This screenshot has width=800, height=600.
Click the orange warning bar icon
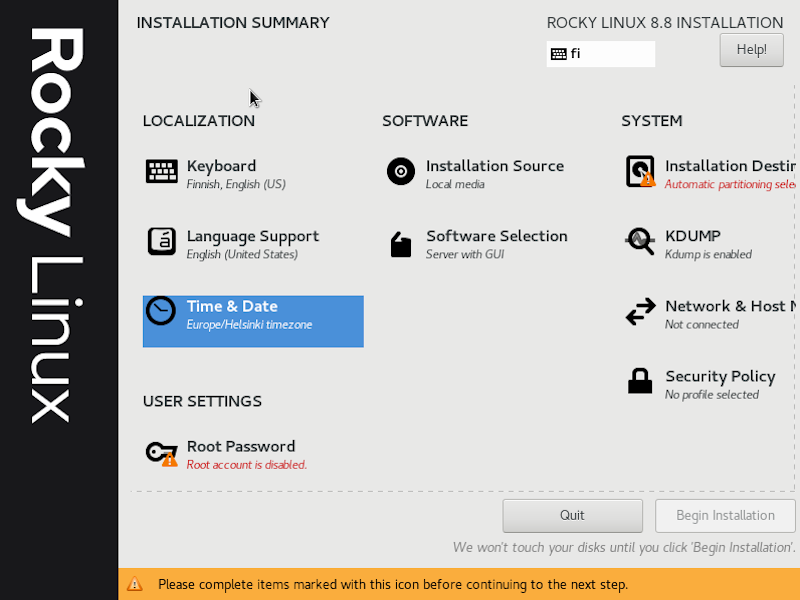pyautogui.click(x=135, y=584)
